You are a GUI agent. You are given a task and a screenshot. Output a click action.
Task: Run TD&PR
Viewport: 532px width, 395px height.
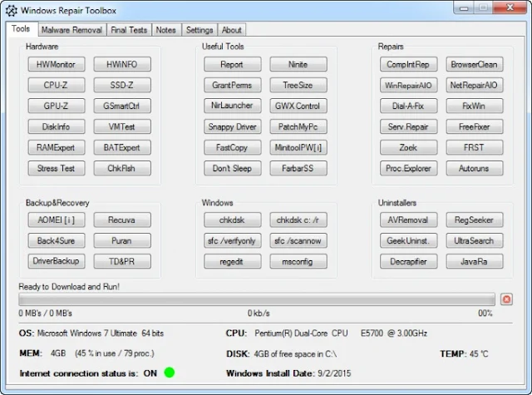122,261
